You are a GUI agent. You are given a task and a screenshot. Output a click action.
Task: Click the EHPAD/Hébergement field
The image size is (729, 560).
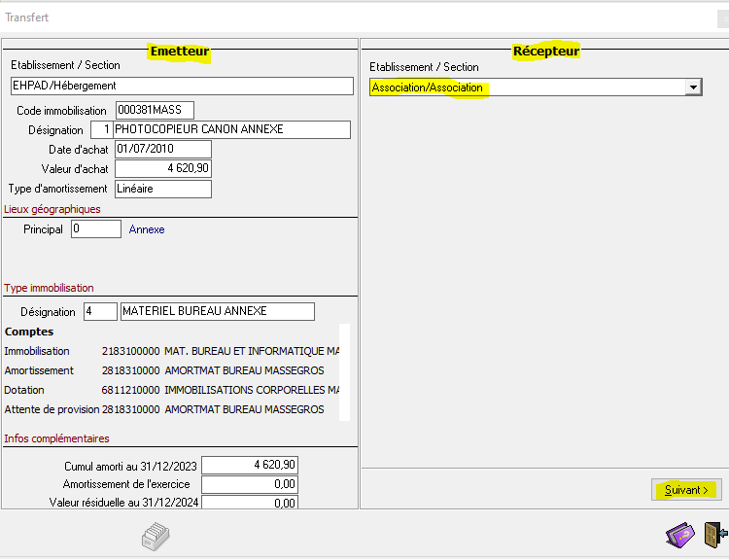pyautogui.click(x=182, y=86)
